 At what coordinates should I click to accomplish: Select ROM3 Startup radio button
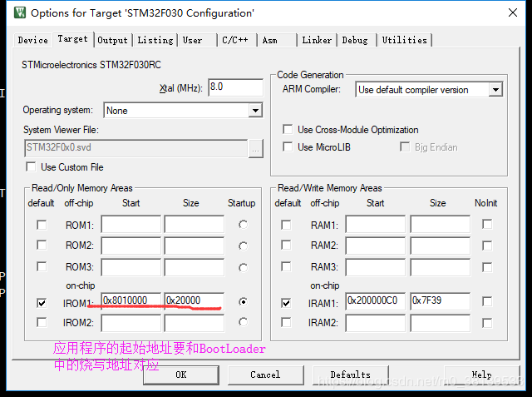(243, 268)
